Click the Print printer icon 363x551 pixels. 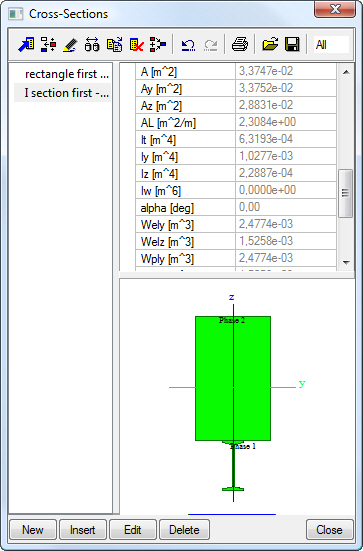[x=240, y=45]
